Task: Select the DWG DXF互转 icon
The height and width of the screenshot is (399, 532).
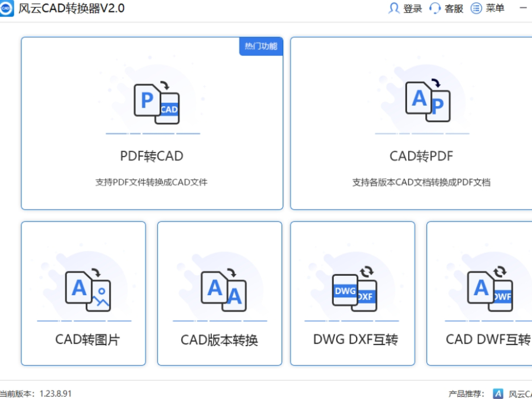Action: pos(354,289)
